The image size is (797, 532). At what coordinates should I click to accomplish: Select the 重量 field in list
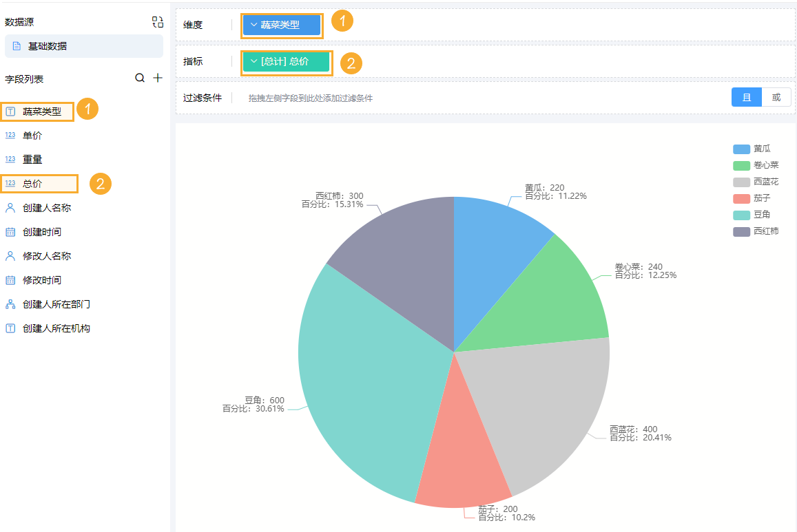(32, 160)
